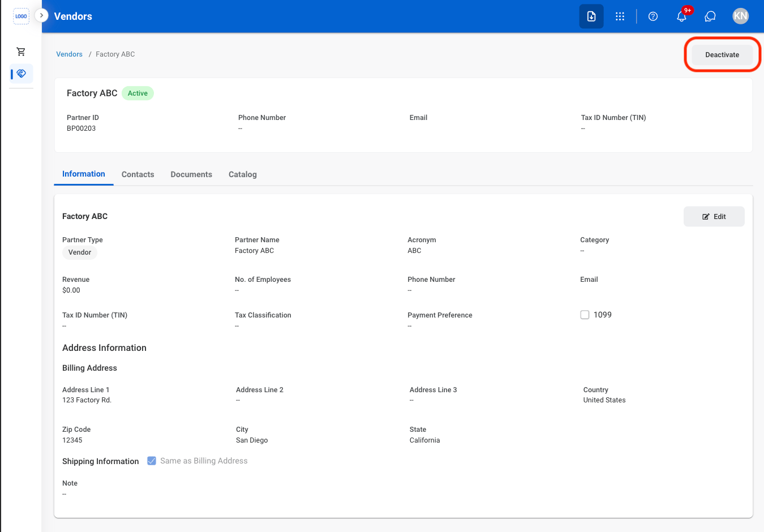Click the Edit button

[x=714, y=217]
